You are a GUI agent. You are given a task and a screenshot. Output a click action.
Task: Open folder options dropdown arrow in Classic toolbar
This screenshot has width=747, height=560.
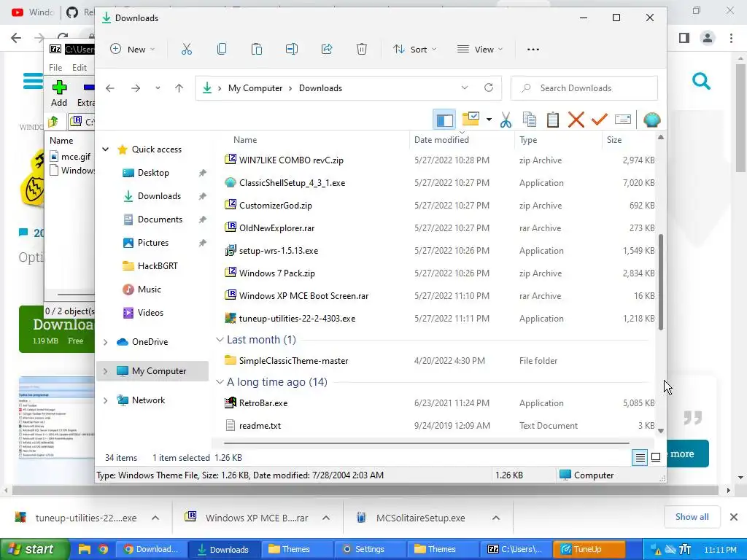489,120
